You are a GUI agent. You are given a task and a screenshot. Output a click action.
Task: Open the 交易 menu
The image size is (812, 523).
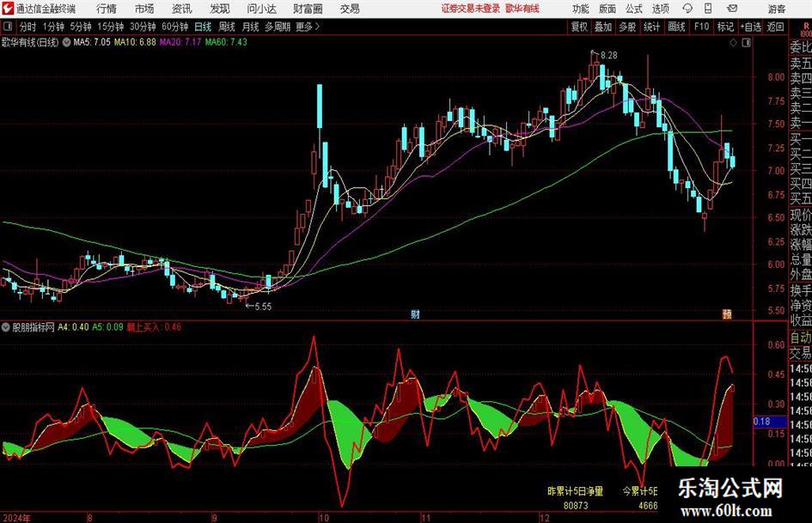click(x=350, y=9)
